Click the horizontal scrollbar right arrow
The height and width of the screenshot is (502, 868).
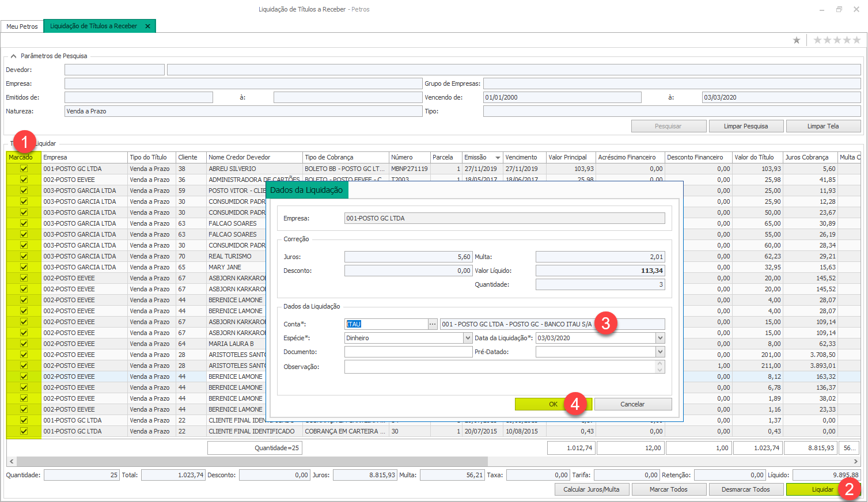point(855,462)
